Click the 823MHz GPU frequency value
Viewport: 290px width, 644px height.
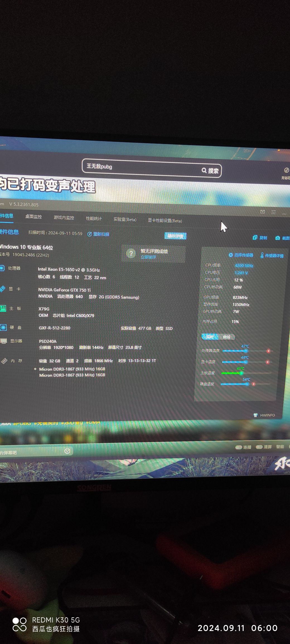pyautogui.click(x=240, y=297)
